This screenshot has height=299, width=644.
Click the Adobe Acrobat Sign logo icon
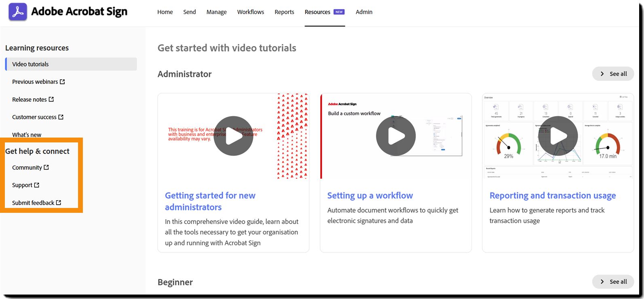(18, 12)
